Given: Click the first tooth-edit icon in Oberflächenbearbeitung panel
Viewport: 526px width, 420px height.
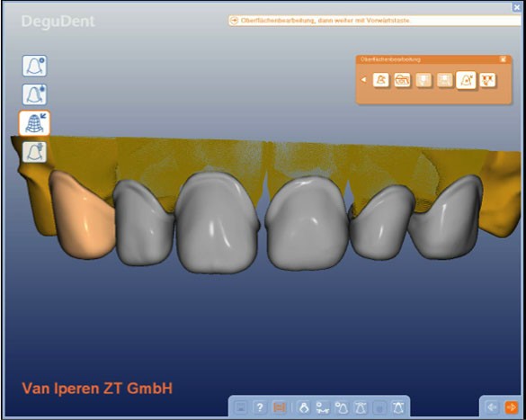Looking at the screenshot, I should pyautogui.click(x=380, y=80).
